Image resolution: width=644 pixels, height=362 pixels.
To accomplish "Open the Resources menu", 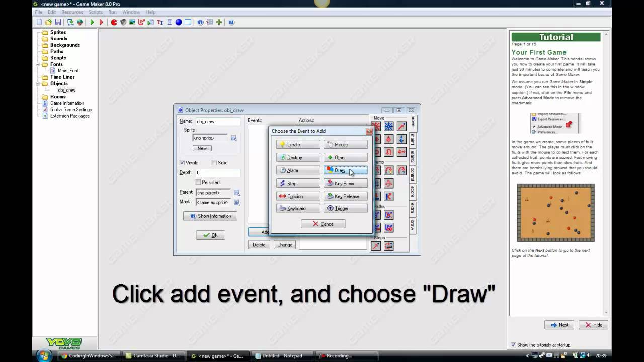I will pos(72,12).
